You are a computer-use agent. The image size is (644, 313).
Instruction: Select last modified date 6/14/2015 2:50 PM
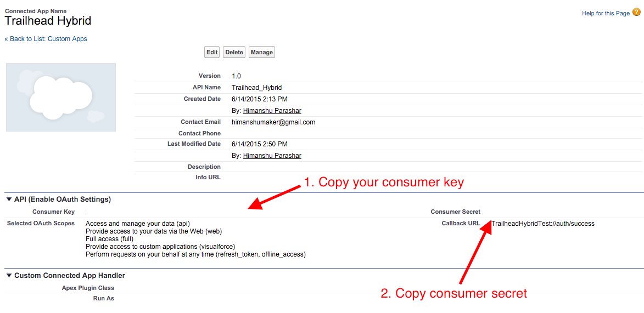[260, 144]
